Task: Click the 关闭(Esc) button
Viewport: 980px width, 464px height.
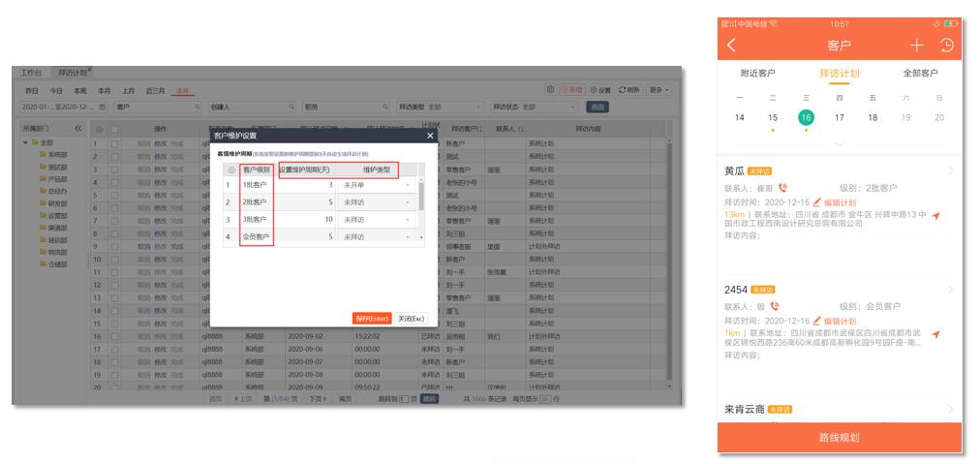Action: [x=411, y=319]
